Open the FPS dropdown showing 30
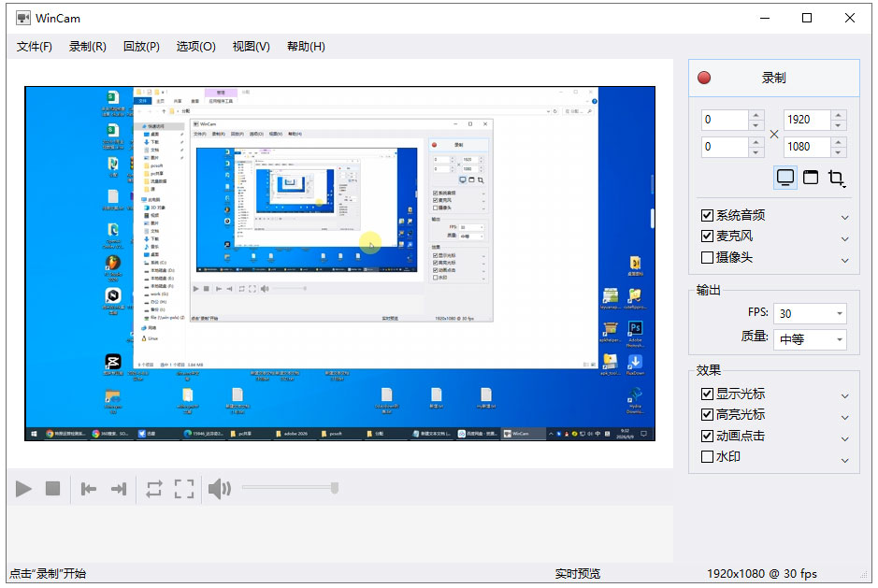 [x=810, y=313]
